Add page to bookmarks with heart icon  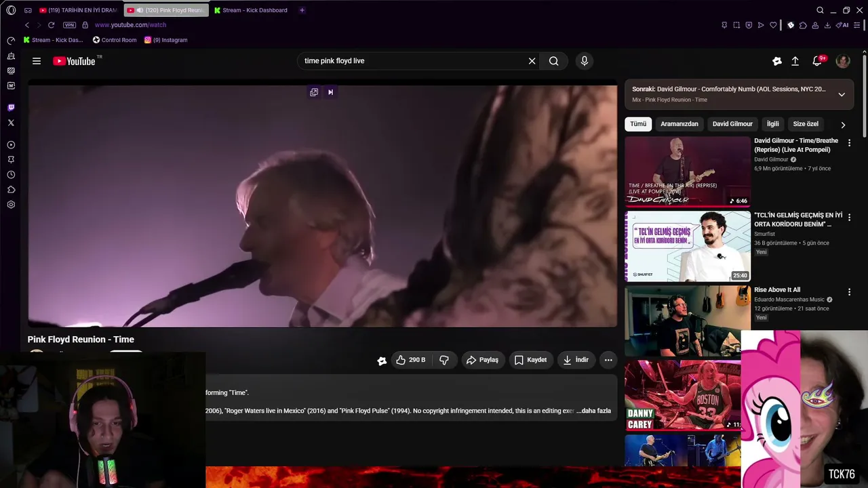pyautogui.click(x=773, y=25)
